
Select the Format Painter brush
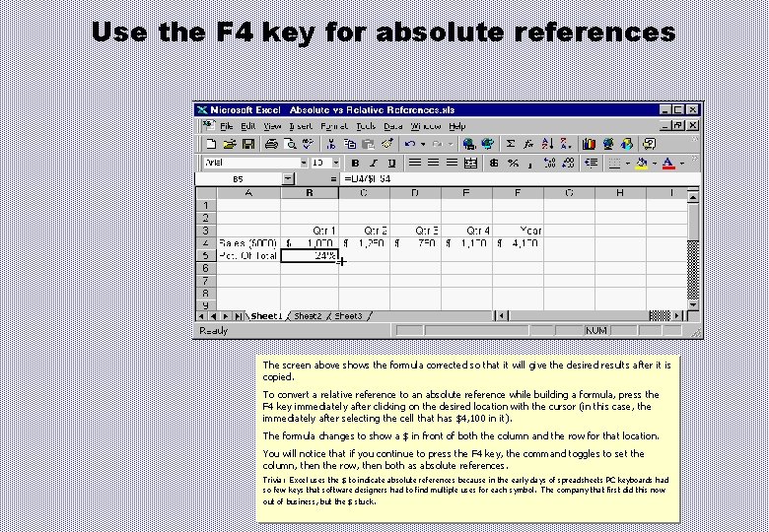point(386,144)
